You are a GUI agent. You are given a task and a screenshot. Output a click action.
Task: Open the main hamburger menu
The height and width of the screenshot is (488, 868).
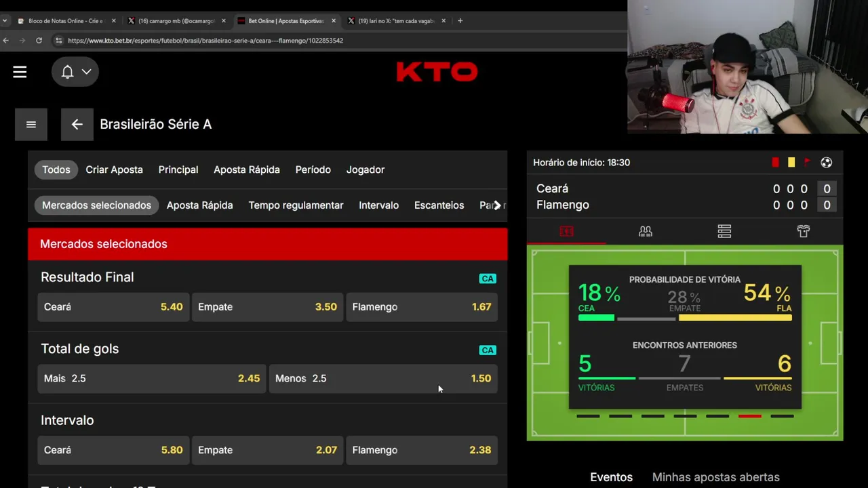[20, 72]
